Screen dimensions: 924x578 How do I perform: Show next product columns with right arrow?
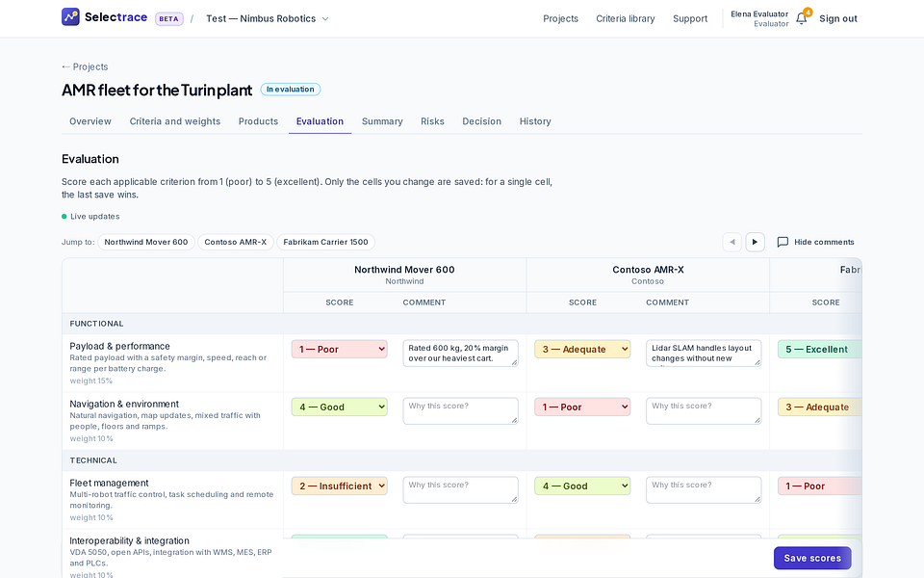755,242
